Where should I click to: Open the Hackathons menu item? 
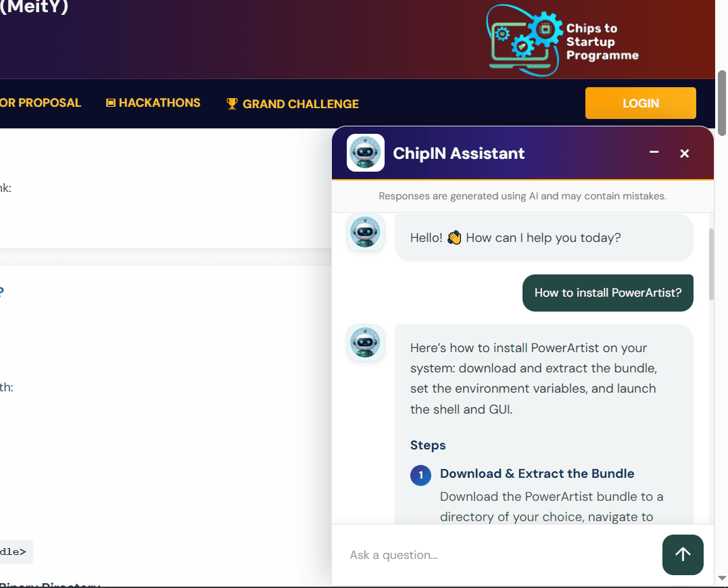(153, 103)
